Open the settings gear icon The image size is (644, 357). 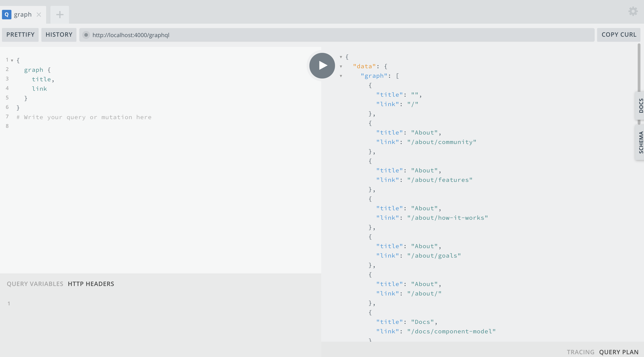[633, 11]
